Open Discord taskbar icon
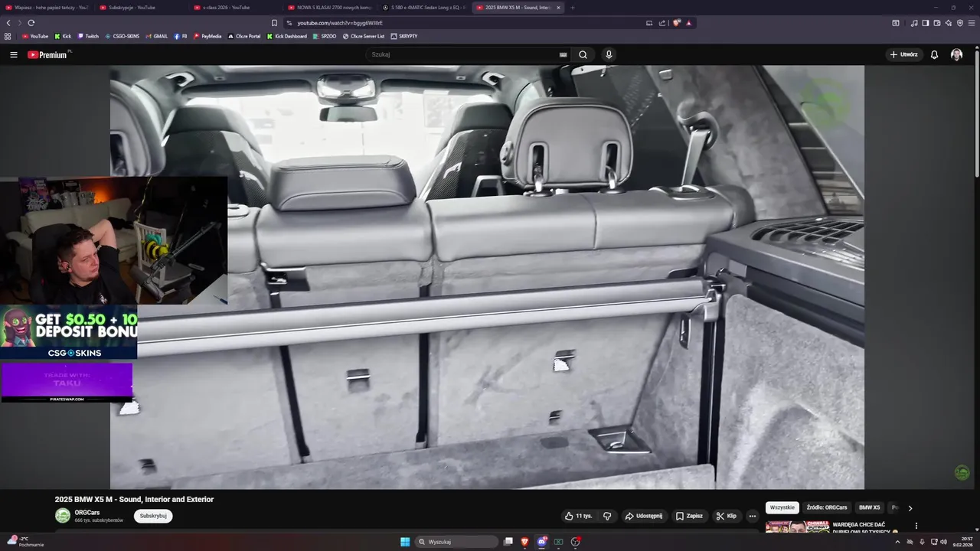 tap(542, 542)
